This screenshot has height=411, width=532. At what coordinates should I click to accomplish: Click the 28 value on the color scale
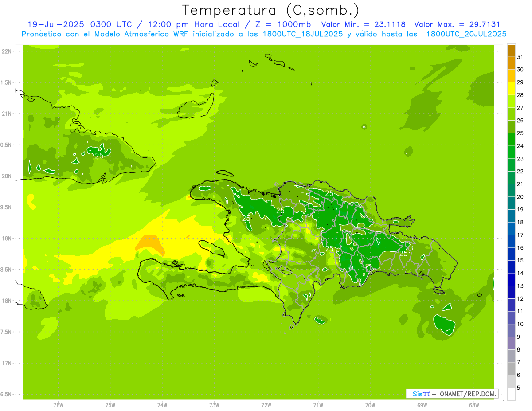click(x=520, y=95)
